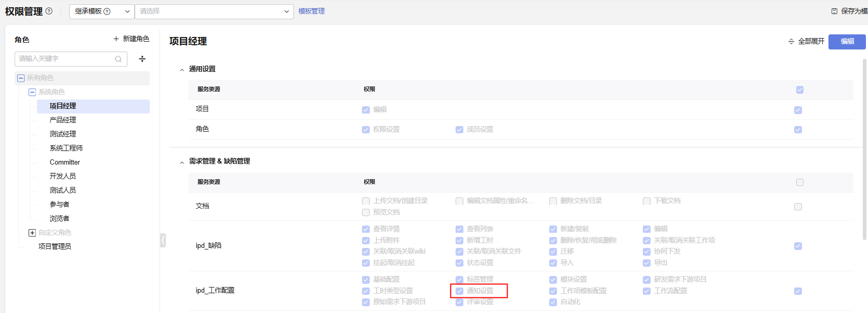The image size is (868, 313).
Task: Click the help icon beside 权限管理 title
Action: [49, 11]
